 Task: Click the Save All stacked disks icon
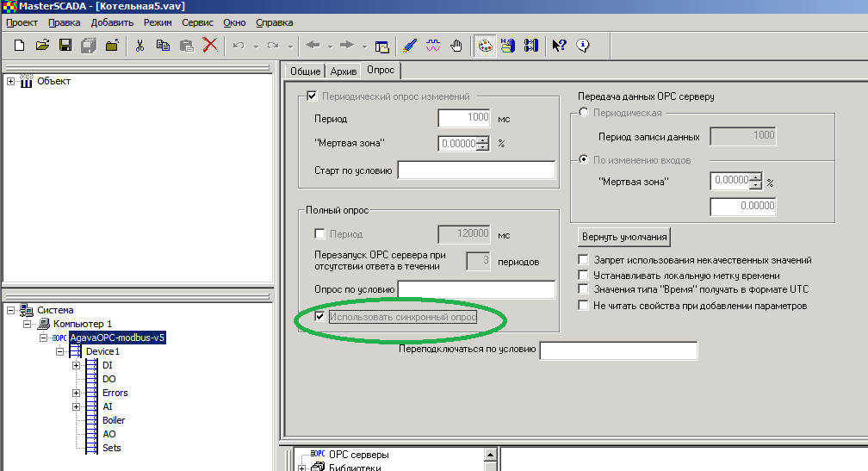(x=89, y=46)
